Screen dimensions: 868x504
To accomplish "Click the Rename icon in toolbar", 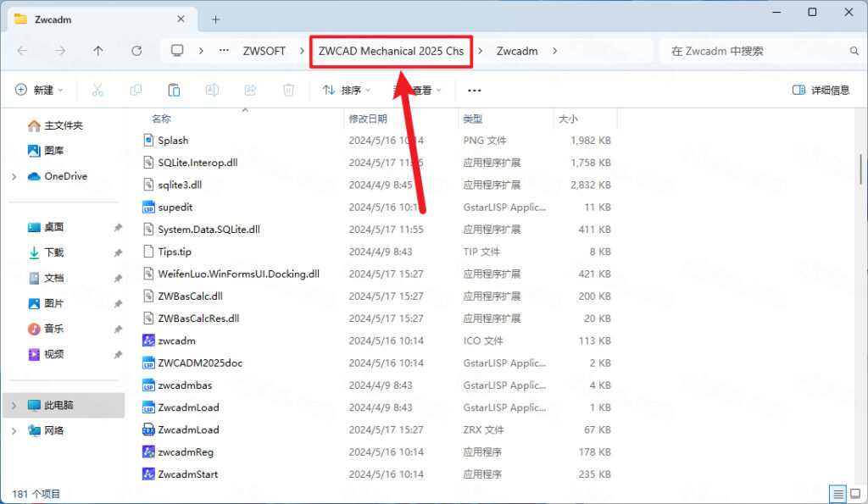I will (x=212, y=90).
